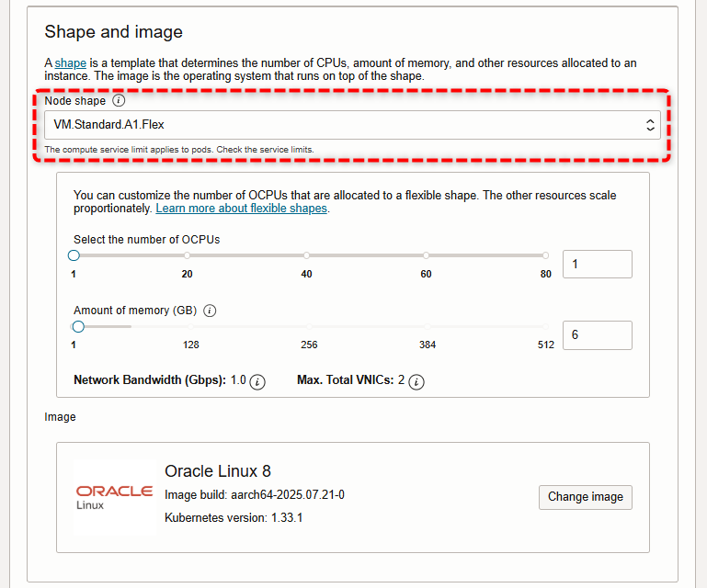Set OCPU slider to the 60 mark
Screen dimensions: 707x588
tap(426, 255)
